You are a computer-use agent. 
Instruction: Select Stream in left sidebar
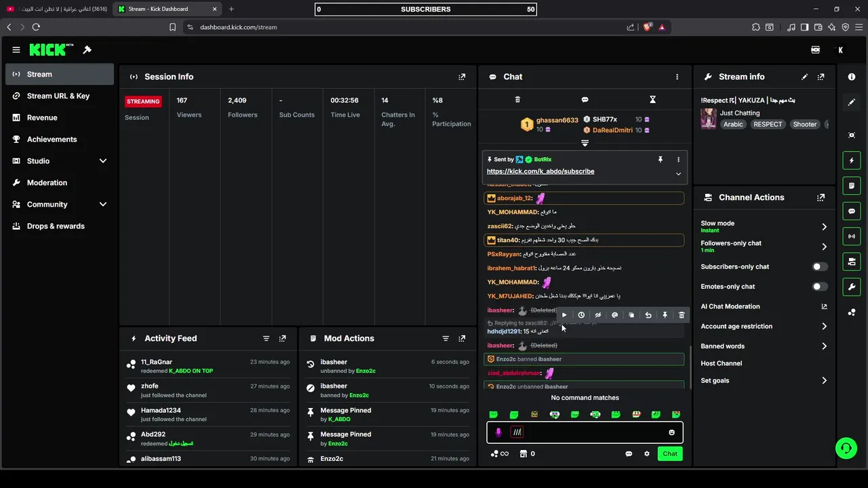tap(60, 74)
